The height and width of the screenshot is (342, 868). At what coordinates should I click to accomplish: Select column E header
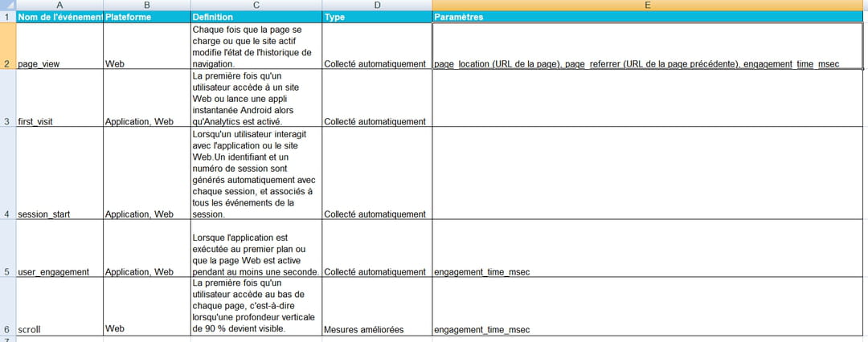pyautogui.click(x=647, y=5)
